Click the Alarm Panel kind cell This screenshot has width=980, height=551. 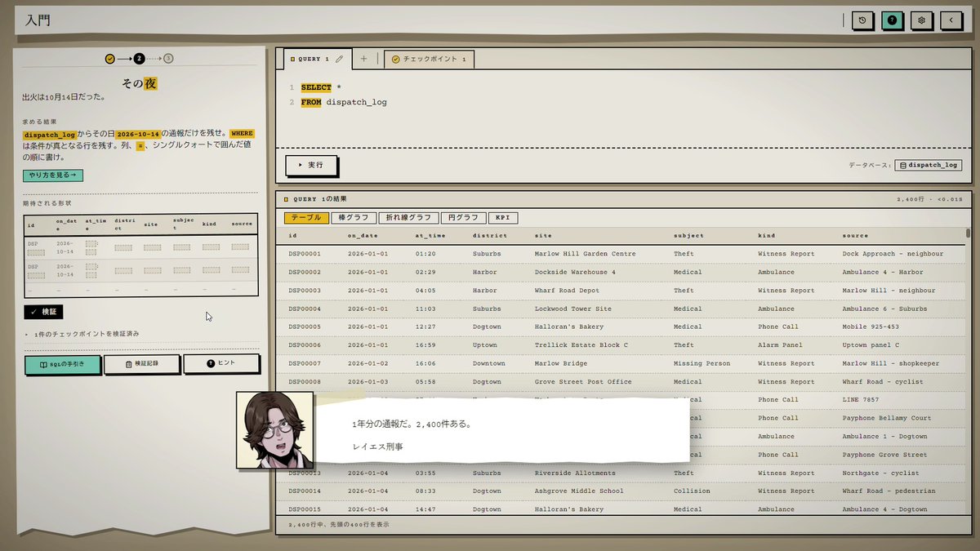pyautogui.click(x=780, y=345)
